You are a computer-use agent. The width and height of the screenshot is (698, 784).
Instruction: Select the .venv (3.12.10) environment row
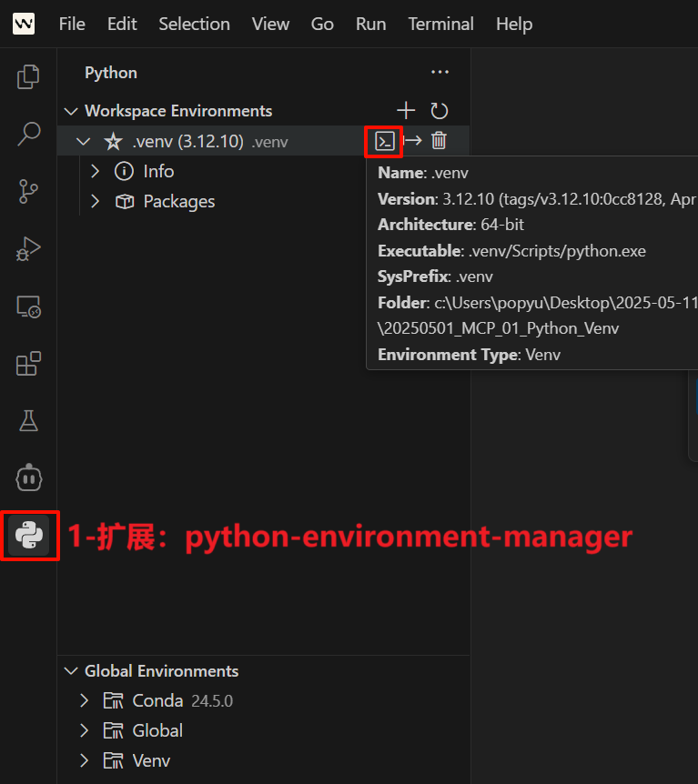[x=263, y=141]
